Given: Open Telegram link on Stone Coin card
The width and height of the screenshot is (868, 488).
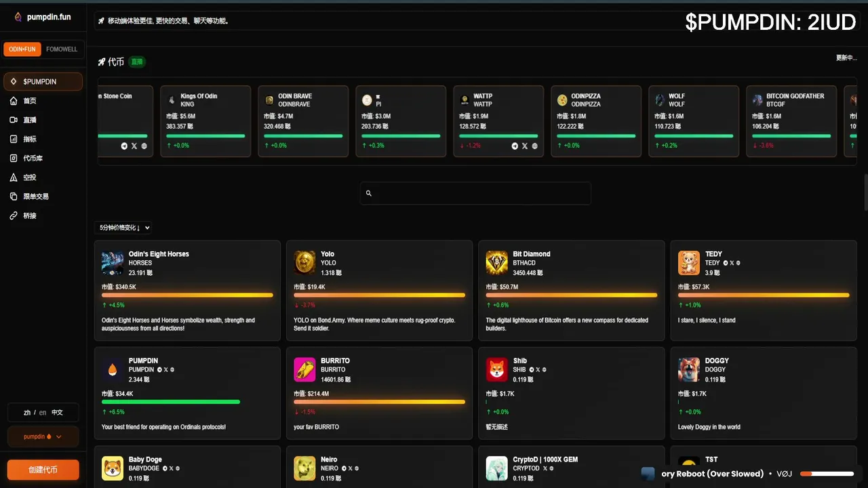Looking at the screenshot, I should (x=124, y=146).
